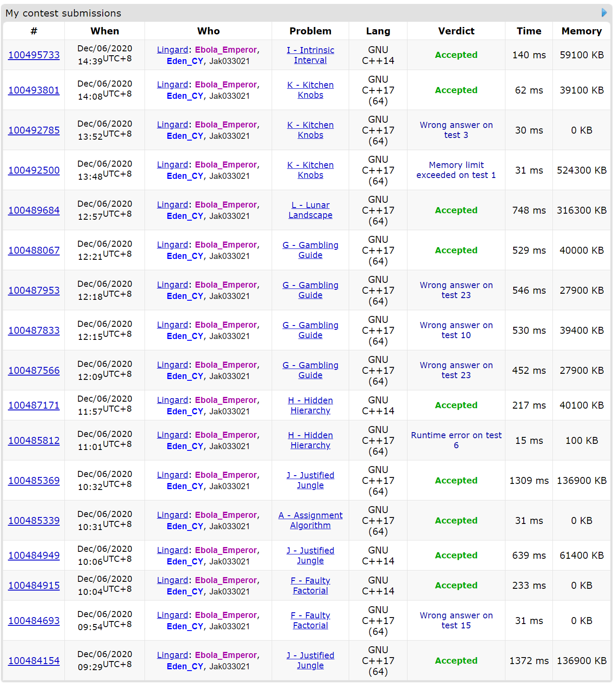Open submission 100488067

pyautogui.click(x=34, y=251)
